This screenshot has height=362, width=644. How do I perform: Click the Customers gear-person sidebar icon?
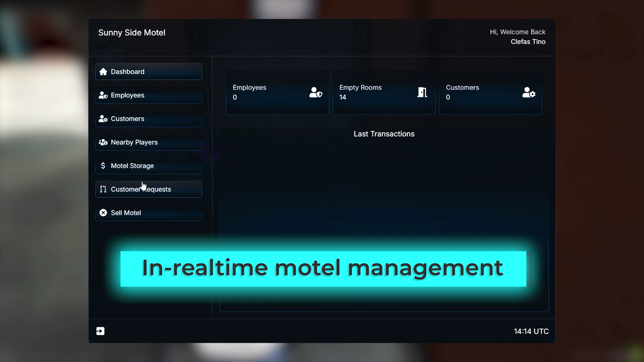(x=103, y=119)
